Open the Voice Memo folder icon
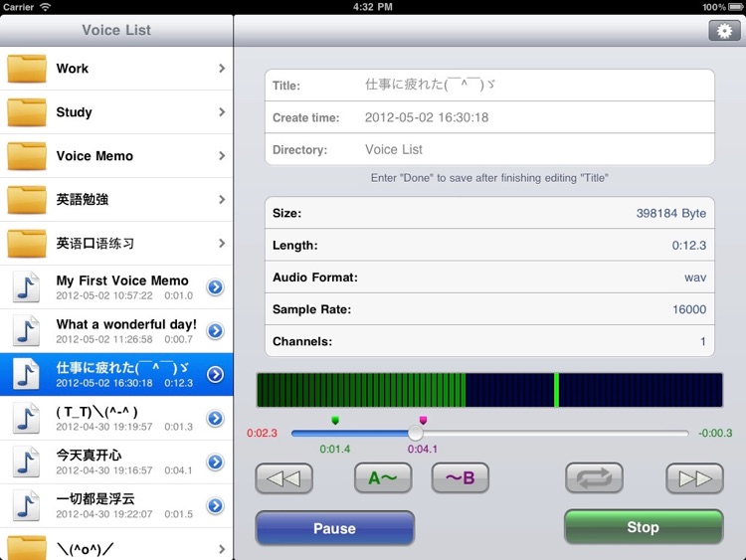746x560 pixels. pyautogui.click(x=27, y=156)
